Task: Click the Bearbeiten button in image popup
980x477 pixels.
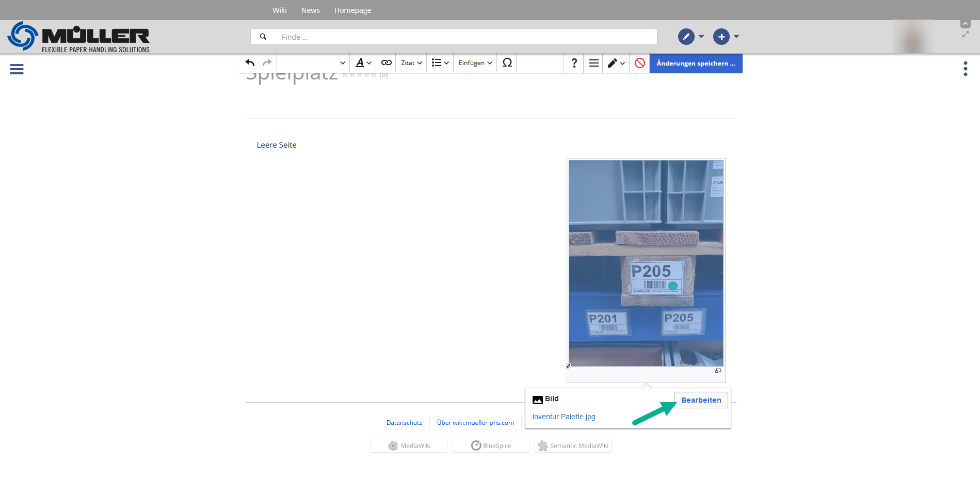Action: coord(701,400)
